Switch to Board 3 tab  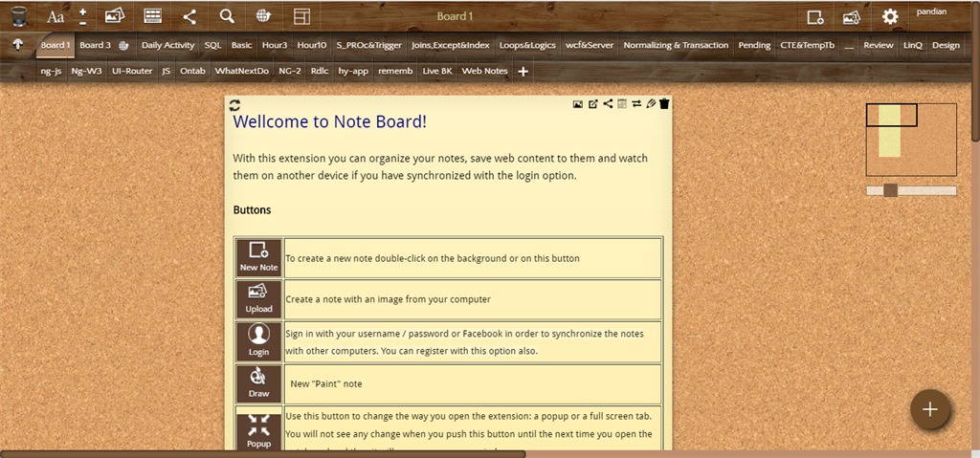(x=95, y=45)
